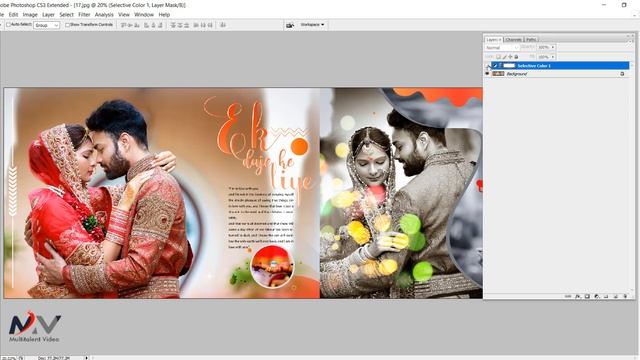Screen dimensions: 640x360
Task: Hide the Background layer with its eye icon
Action: point(487,73)
